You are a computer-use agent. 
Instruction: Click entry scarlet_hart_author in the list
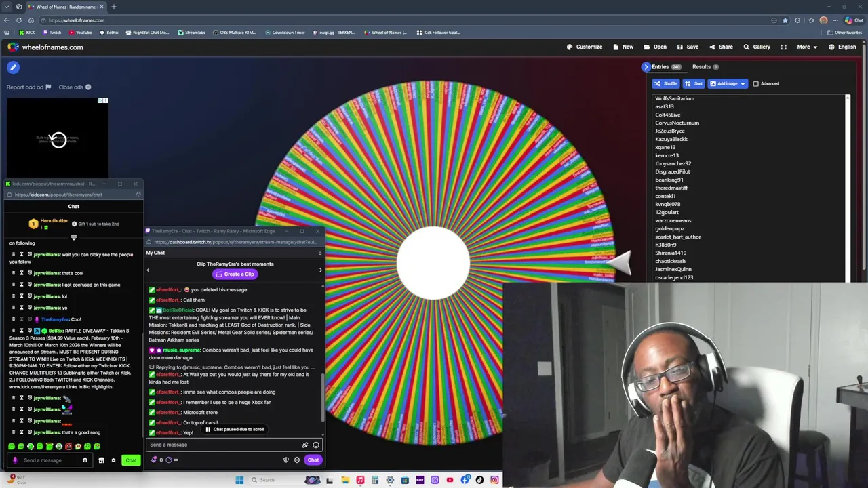pos(678,237)
